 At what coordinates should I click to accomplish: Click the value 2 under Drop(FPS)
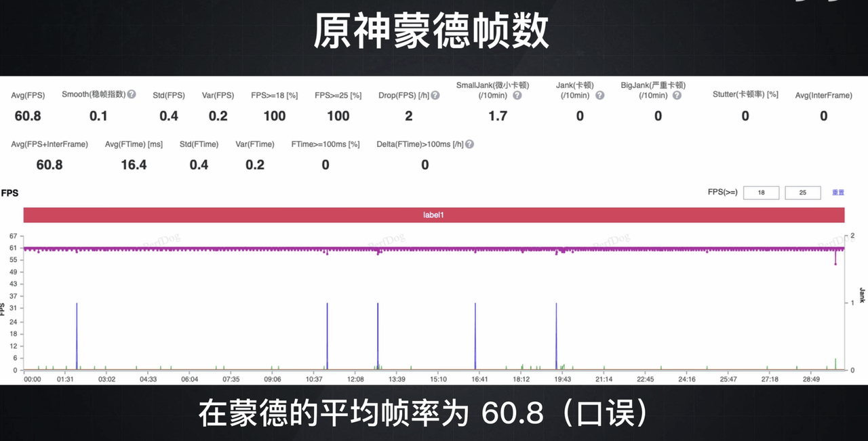pyautogui.click(x=409, y=116)
